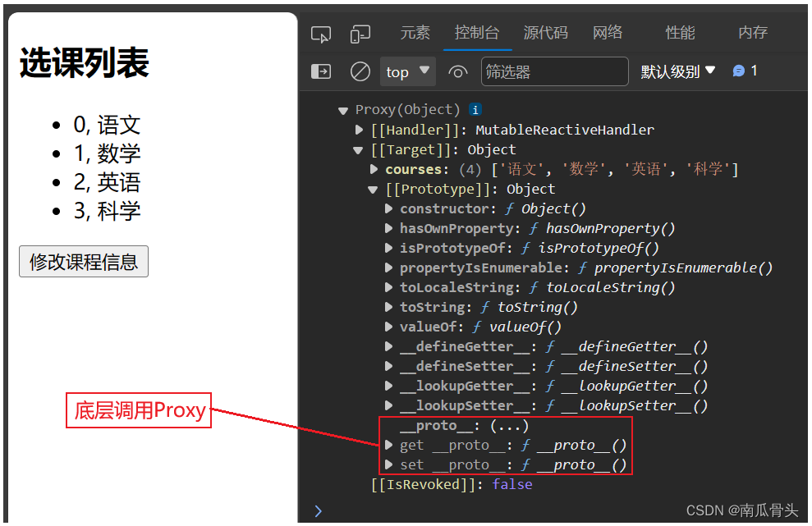Screen dimensions: 812x526
Task: Expand the __lookupSetter__ entry
Action: coord(388,405)
